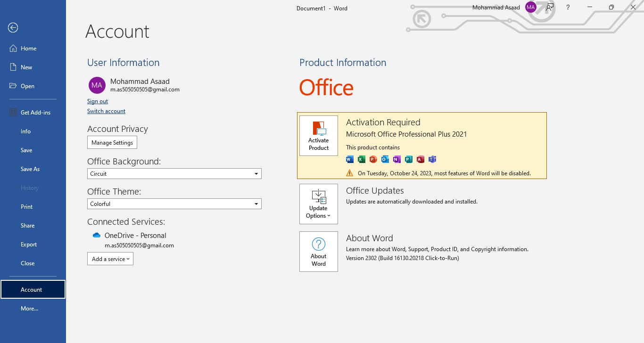
Task: Click the back arrow to return to document
Action: point(13,28)
